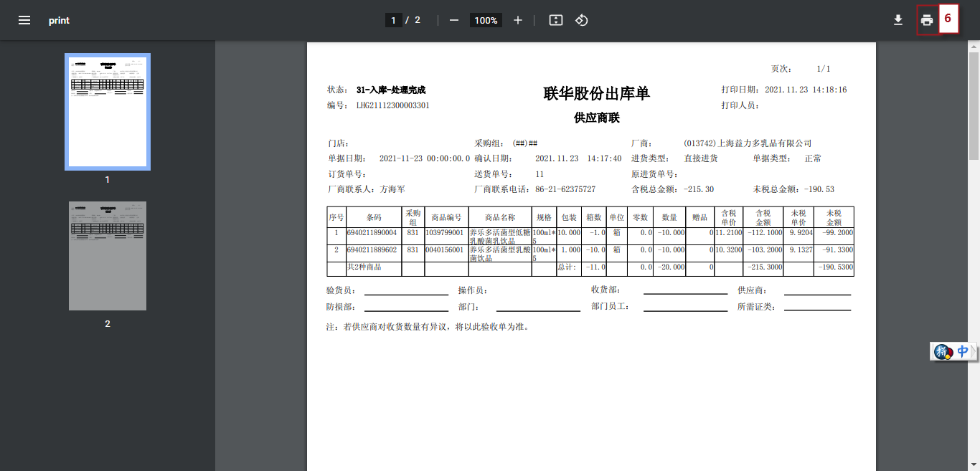Select page 1 thumbnail
Screen dimensions: 980x471
click(x=108, y=111)
